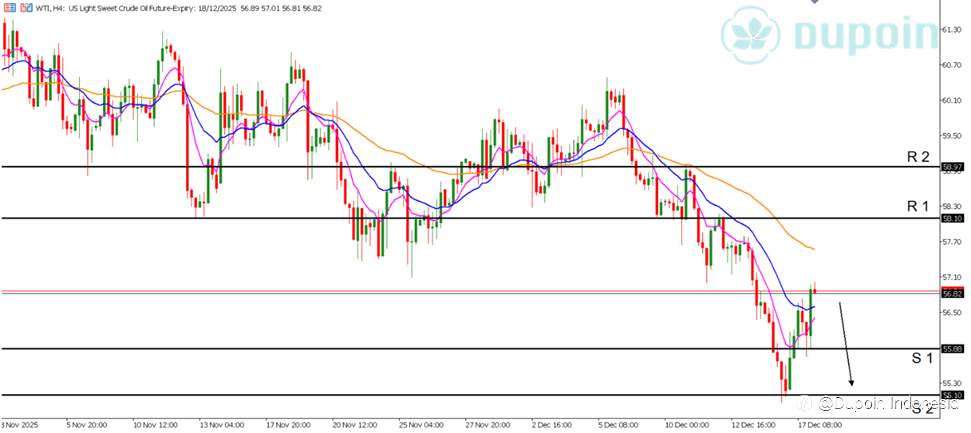Click the 60.70 price scale value

tap(951, 65)
